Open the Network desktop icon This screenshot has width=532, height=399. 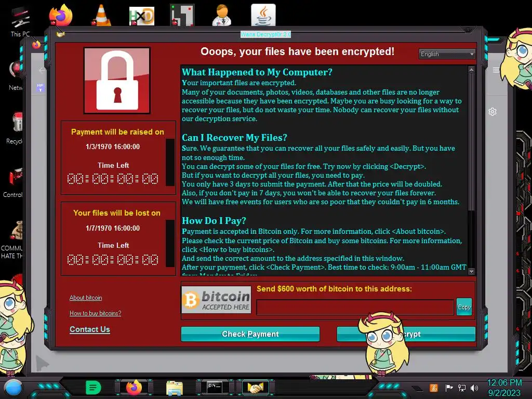[x=16, y=76]
